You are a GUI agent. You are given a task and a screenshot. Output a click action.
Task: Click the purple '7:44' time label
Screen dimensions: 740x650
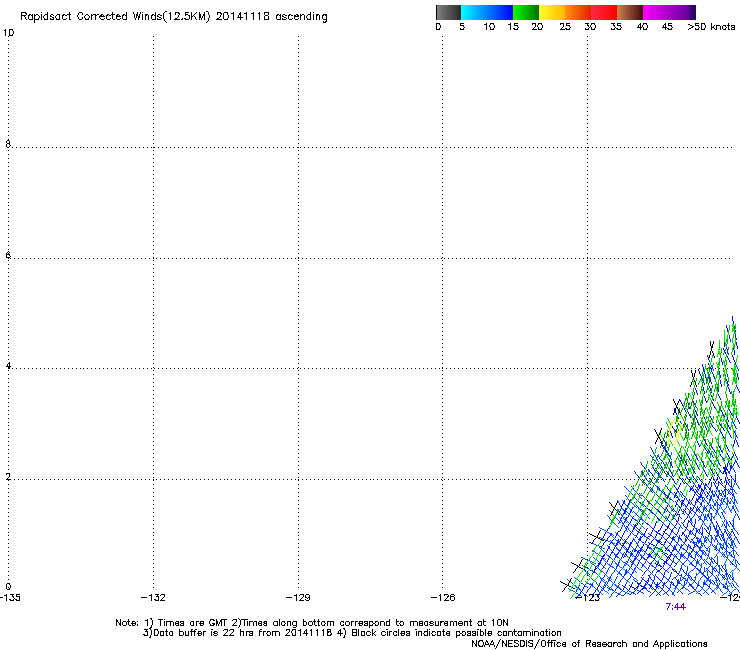click(675, 607)
